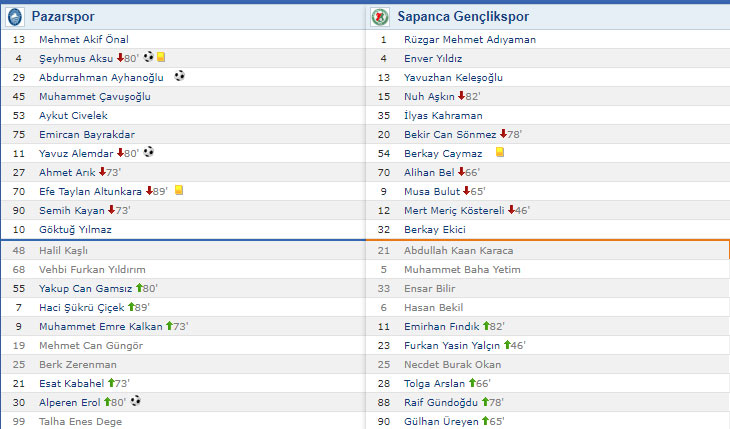The image size is (730, 429).
Task: View Furkan Yasin Yalçın's player details
Action: click(x=451, y=345)
